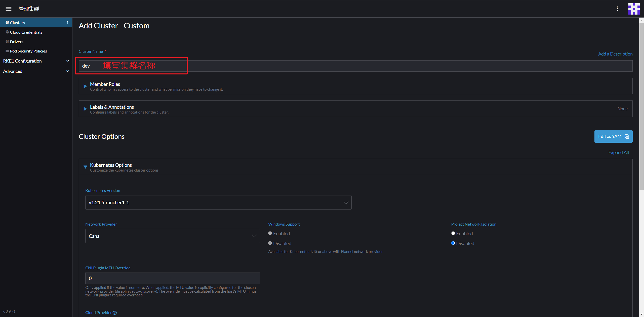Click the scrollbar down arrow
Screen dimensions: 644x317
coord(641,314)
